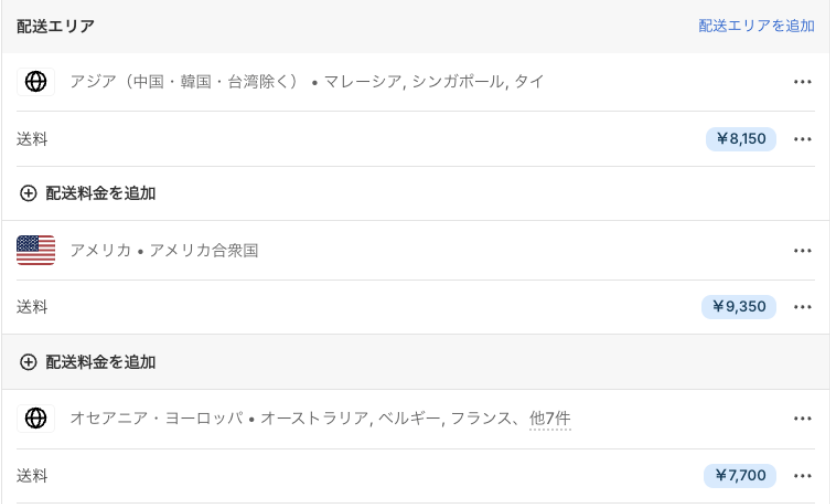This screenshot has height=504, width=830.
Task: Select the オセアニア・ヨーロッパ zone name text
Action: [156, 418]
